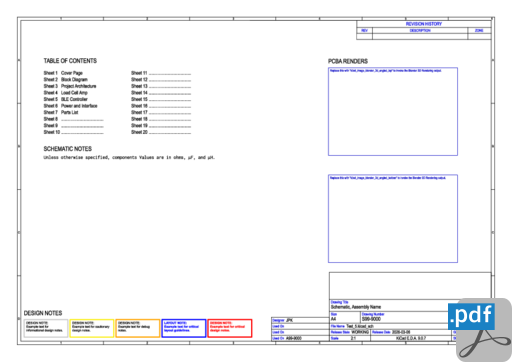Image resolution: width=512 pixels, height=362 pixels.
Task: Click the Sheet 5 BLE Controller entry
Action: [x=65, y=99]
